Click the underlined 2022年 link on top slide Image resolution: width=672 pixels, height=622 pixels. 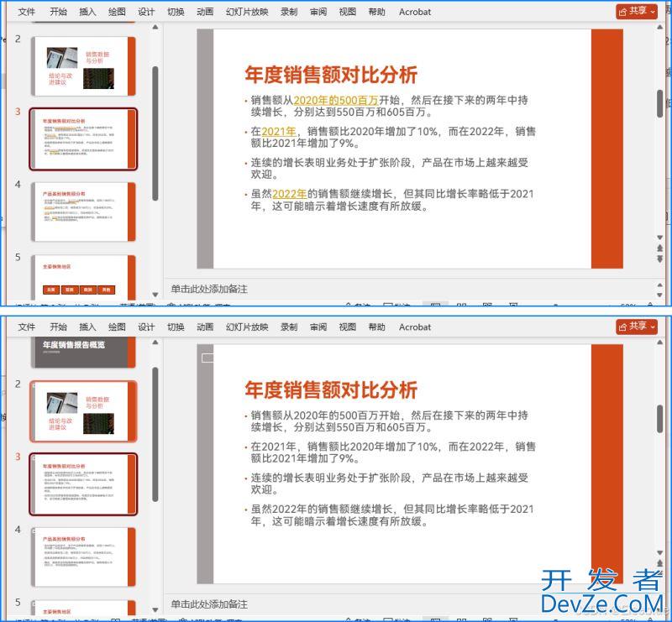click(x=290, y=194)
